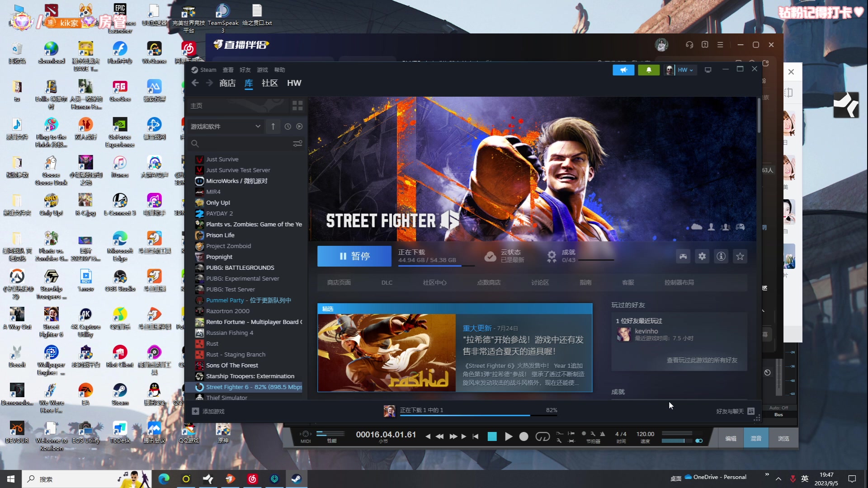Open the Rashid featured update thumbnail

(x=387, y=353)
